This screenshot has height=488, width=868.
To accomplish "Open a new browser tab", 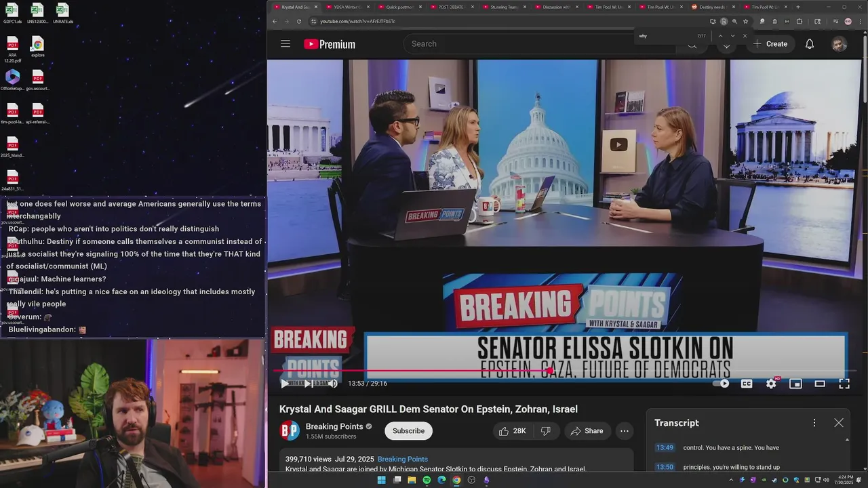I will 797,7.
